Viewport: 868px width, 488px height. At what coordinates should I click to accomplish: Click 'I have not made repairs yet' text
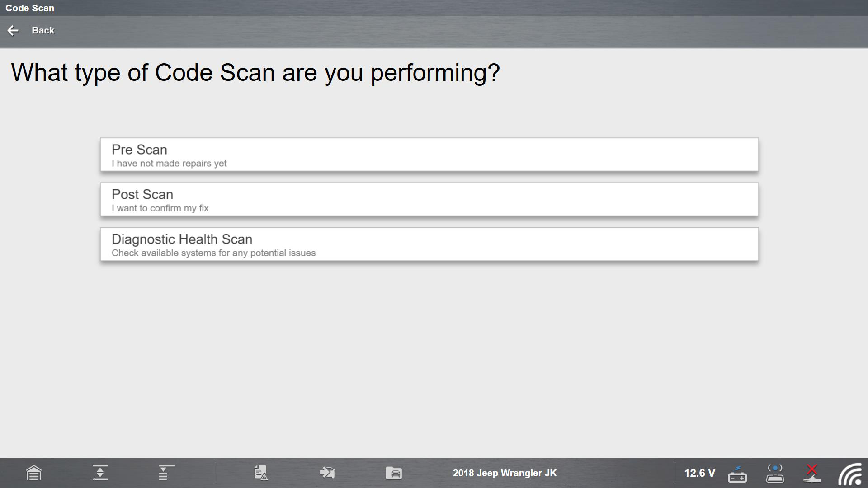click(169, 163)
